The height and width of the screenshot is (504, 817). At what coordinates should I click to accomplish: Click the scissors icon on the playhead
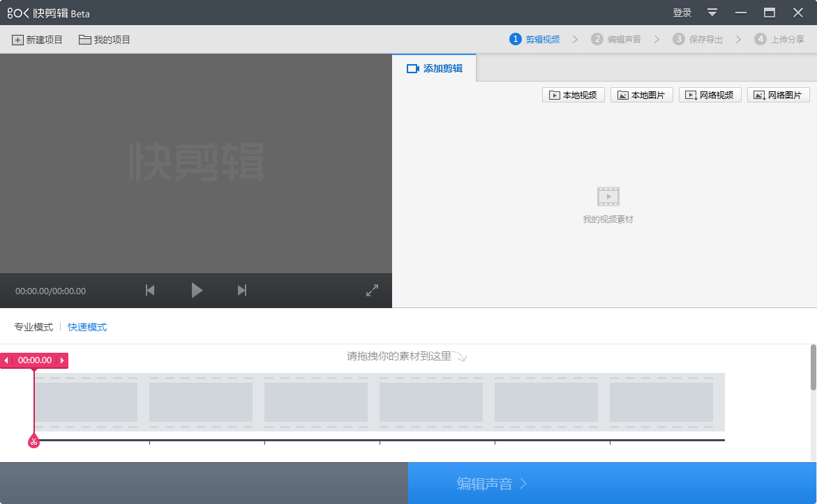[x=33, y=441]
